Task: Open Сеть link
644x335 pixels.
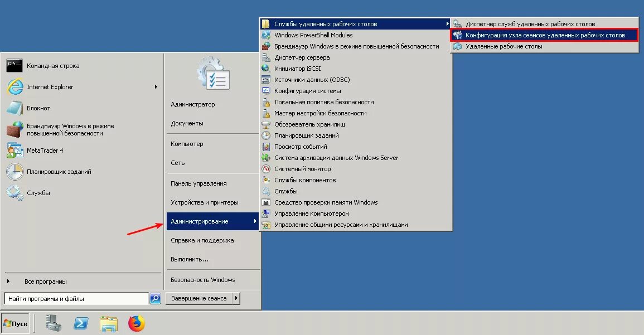Action: click(x=177, y=163)
